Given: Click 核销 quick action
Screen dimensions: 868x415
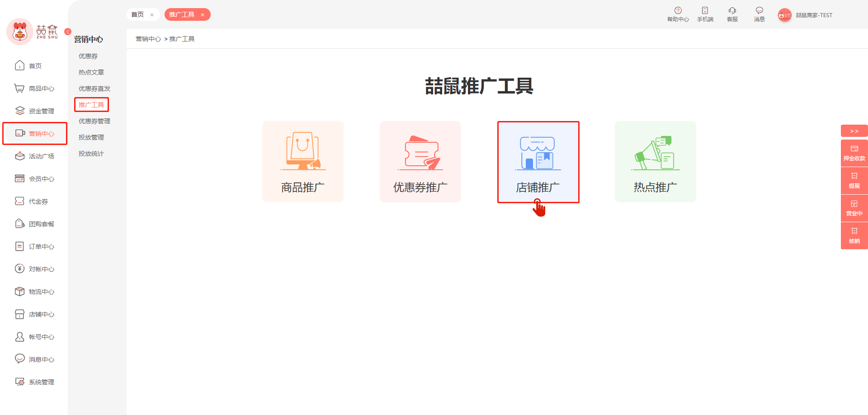Looking at the screenshot, I should [854, 236].
